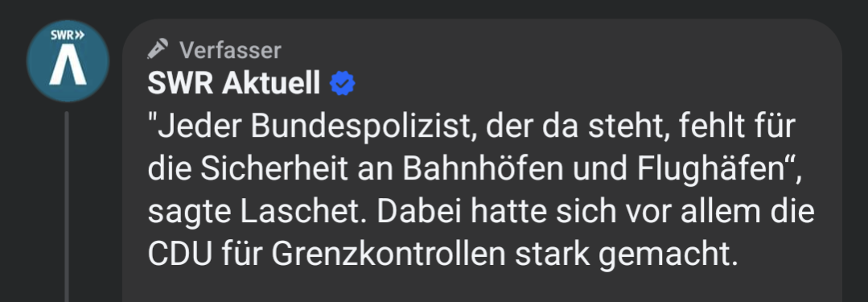Click the vertical comment thread line
The height and width of the screenshot is (302, 868).
(x=67, y=206)
